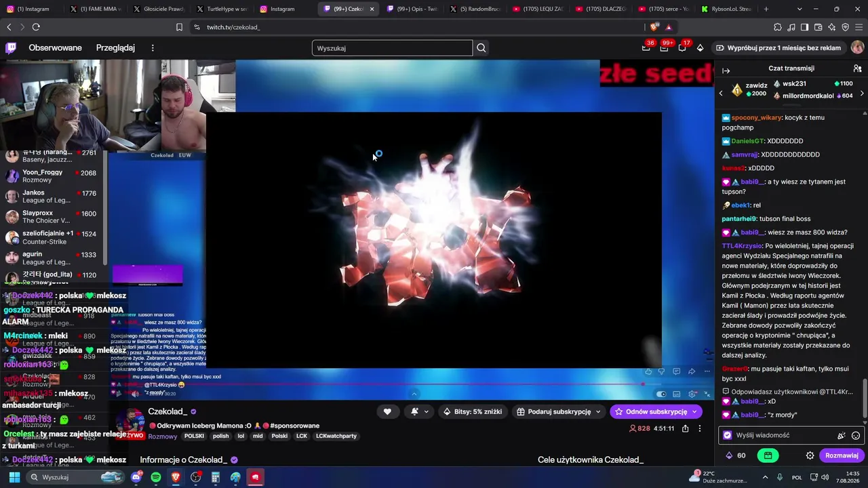Open Discord from the taskbar

pyautogui.click(x=136, y=477)
